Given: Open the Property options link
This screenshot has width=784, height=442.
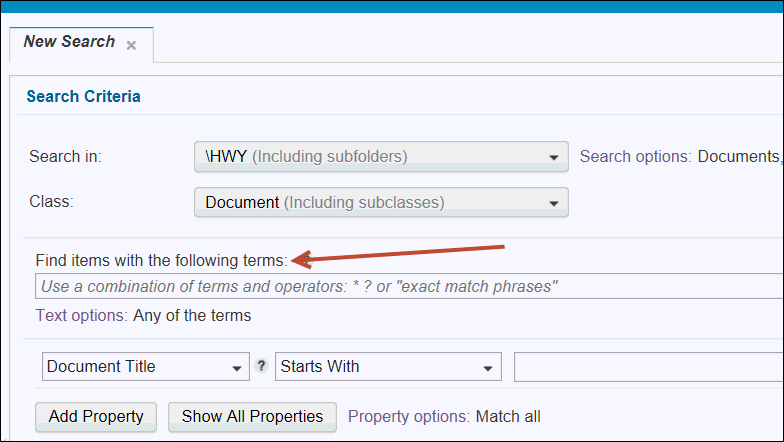Looking at the screenshot, I should (x=409, y=416).
